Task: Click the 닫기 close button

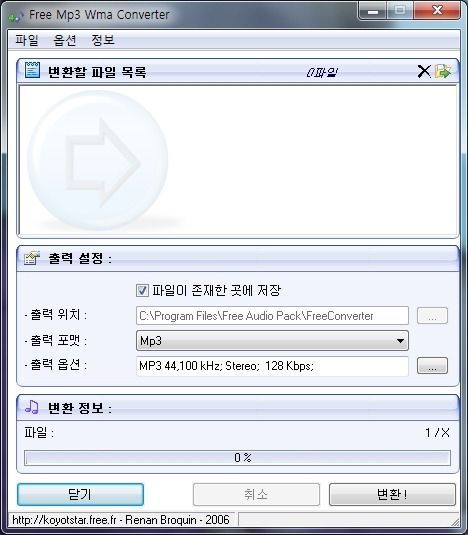Action: [80, 494]
